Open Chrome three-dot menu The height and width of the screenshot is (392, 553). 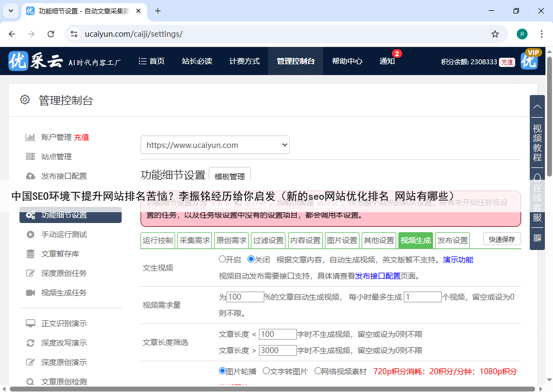[x=541, y=34]
